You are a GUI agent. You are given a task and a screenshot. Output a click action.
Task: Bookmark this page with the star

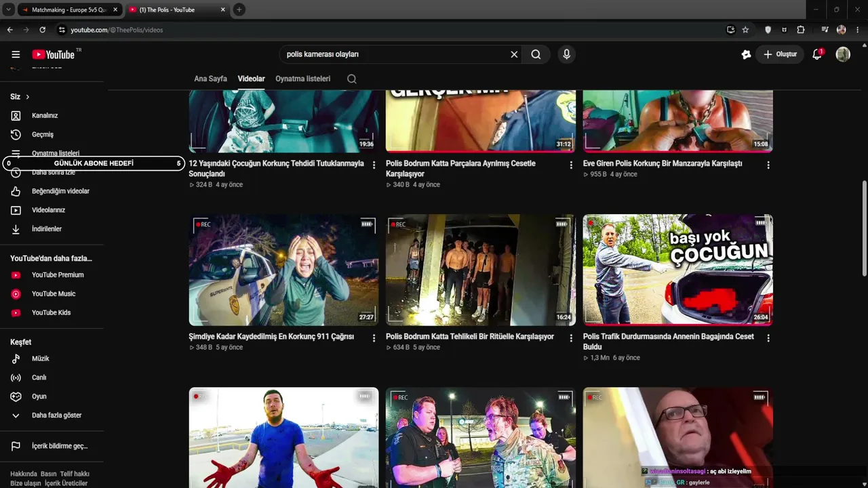click(745, 30)
